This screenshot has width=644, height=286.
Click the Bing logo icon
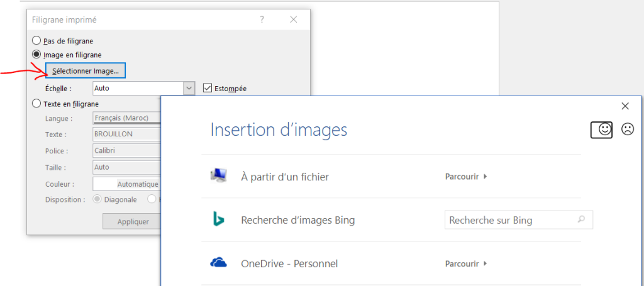pyautogui.click(x=218, y=219)
